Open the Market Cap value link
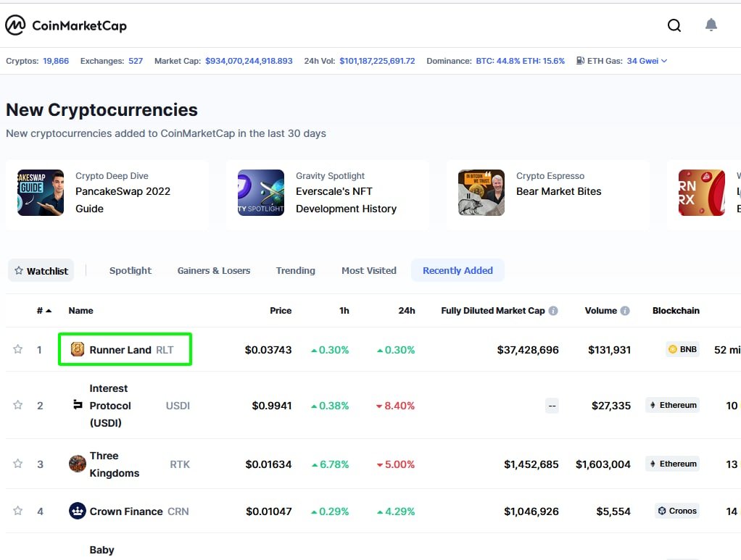Screen dimensions: 741x560 [249, 61]
